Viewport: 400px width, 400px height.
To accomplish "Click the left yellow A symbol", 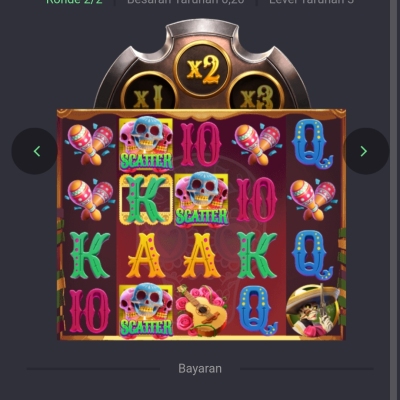I will coord(146,255).
